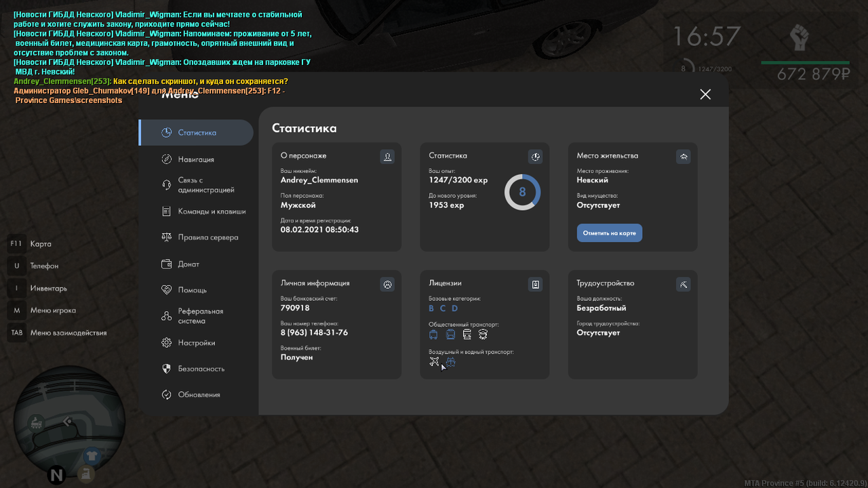The width and height of the screenshot is (868, 488).
Task: Click the gear icon for Настройки
Action: [x=167, y=343]
